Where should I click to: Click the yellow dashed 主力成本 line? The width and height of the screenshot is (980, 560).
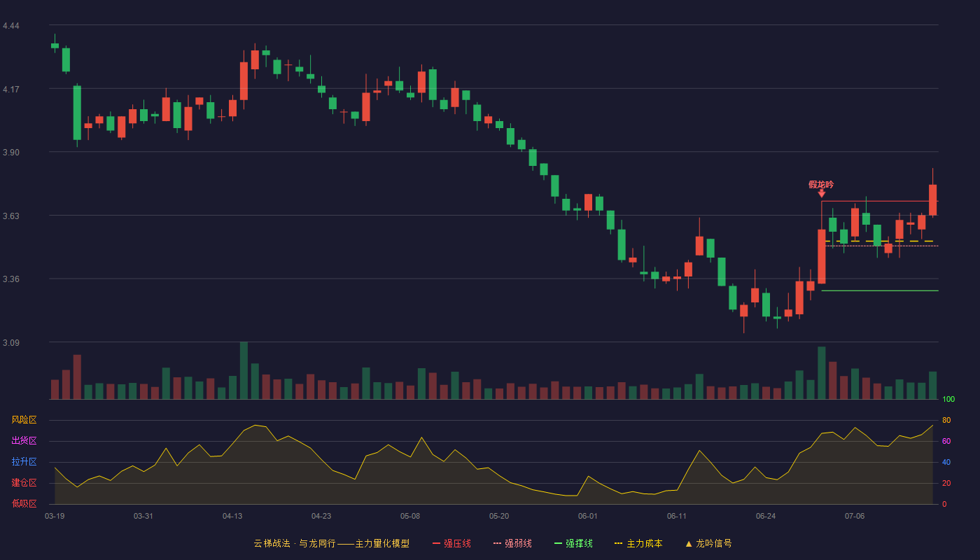click(880, 241)
